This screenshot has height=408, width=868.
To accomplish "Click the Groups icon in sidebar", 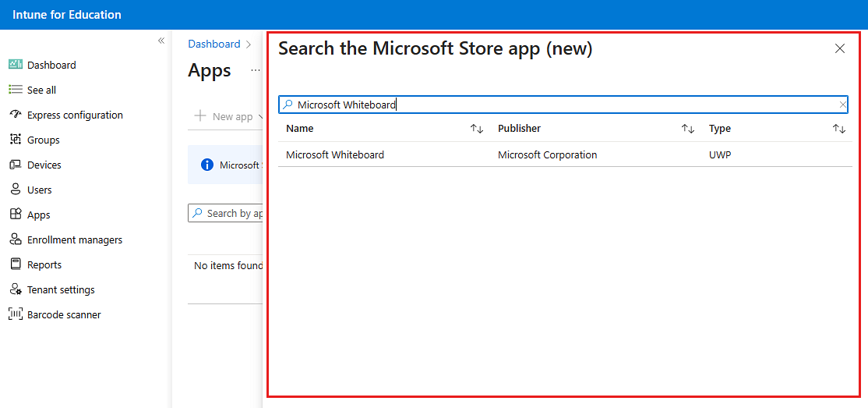I will tap(16, 140).
